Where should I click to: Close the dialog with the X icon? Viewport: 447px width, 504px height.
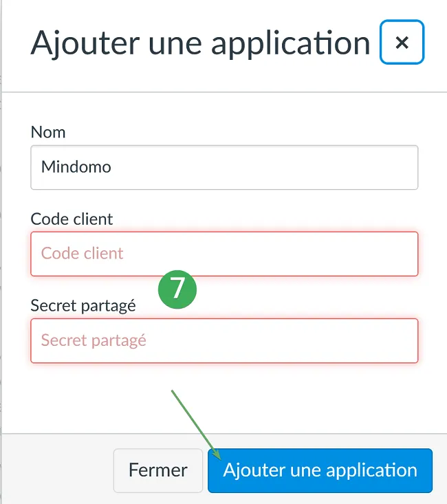tap(402, 42)
